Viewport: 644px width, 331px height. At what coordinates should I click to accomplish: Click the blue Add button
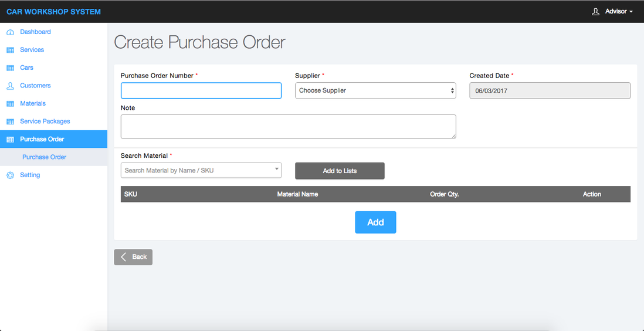[x=375, y=222]
